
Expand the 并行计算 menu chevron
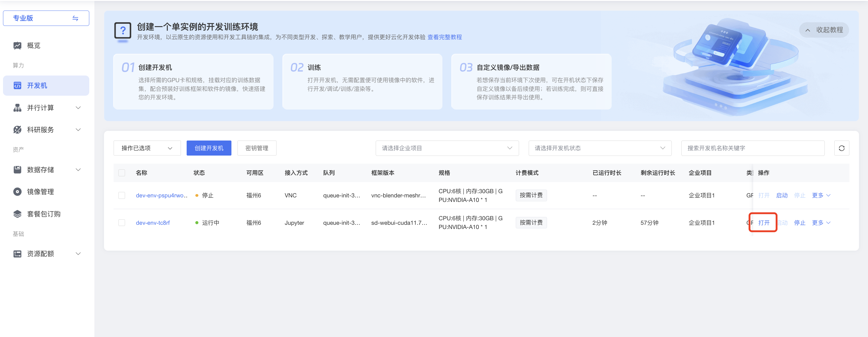click(78, 108)
